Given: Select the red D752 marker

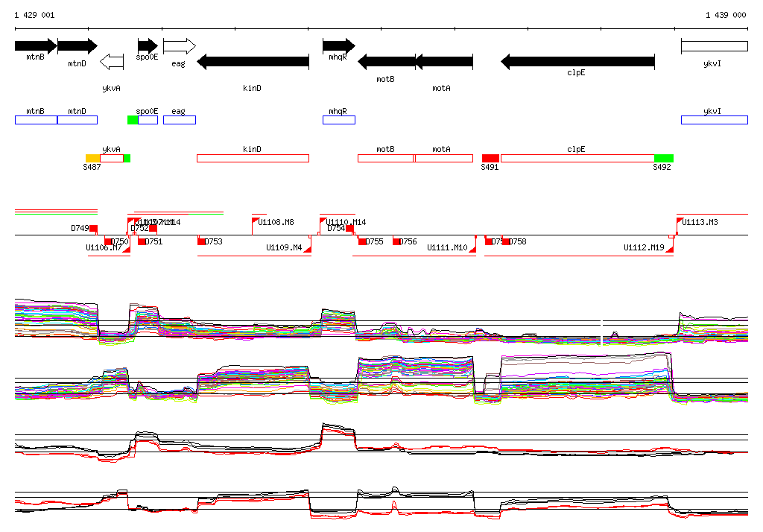Looking at the screenshot, I should [153, 228].
